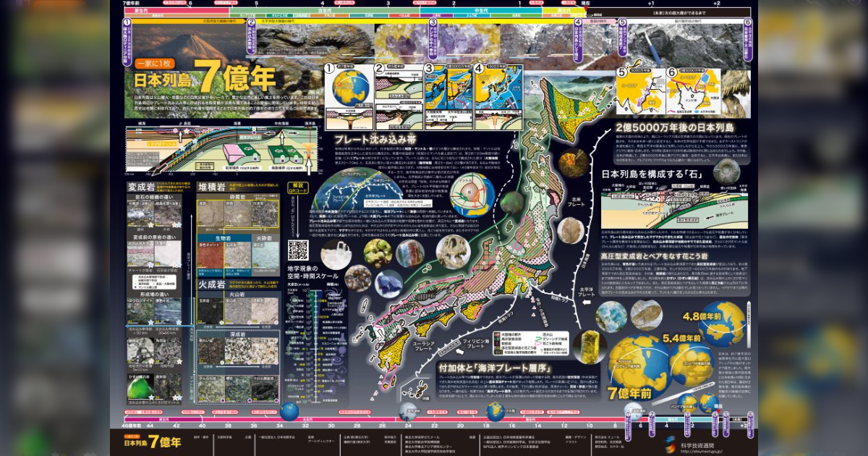Click the 5.4億年前 label
Screen dimensions: 868x456
point(682,338)
